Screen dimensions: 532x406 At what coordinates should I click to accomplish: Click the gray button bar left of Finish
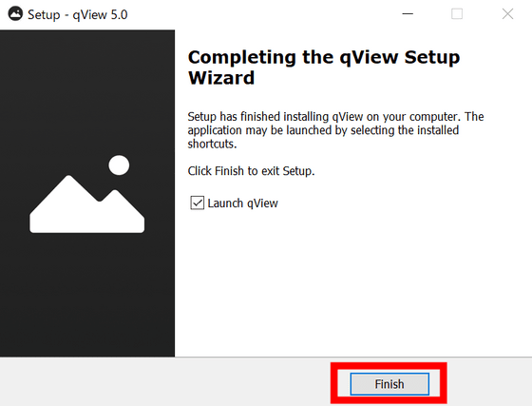point(162,382)
